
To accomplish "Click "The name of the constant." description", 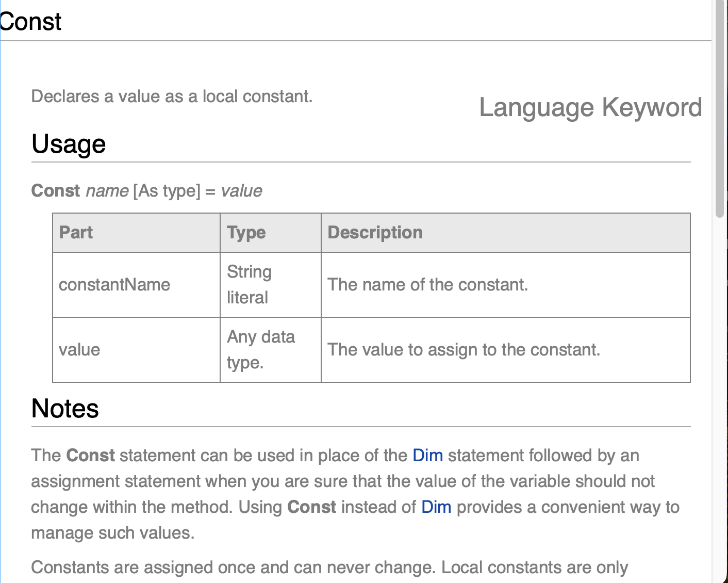I will [x=428, y=285].
